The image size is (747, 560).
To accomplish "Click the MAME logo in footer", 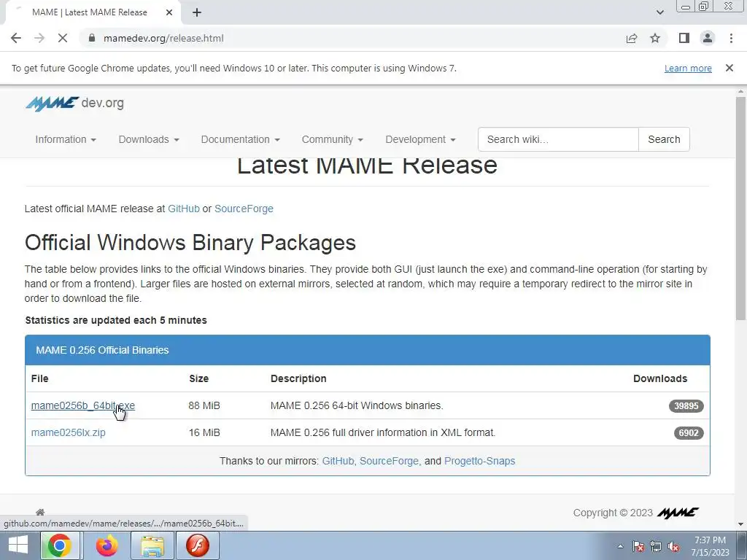I will pos(678,513).
